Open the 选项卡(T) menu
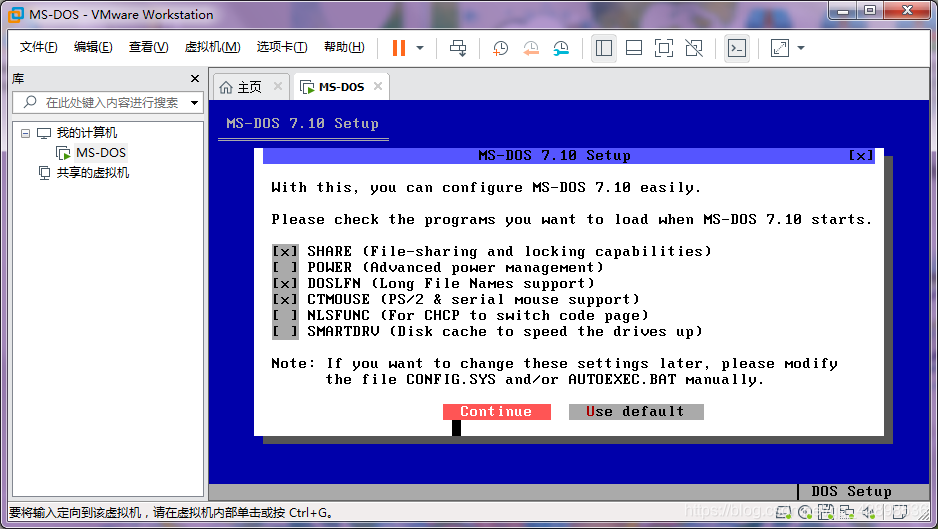 (282, 47)
